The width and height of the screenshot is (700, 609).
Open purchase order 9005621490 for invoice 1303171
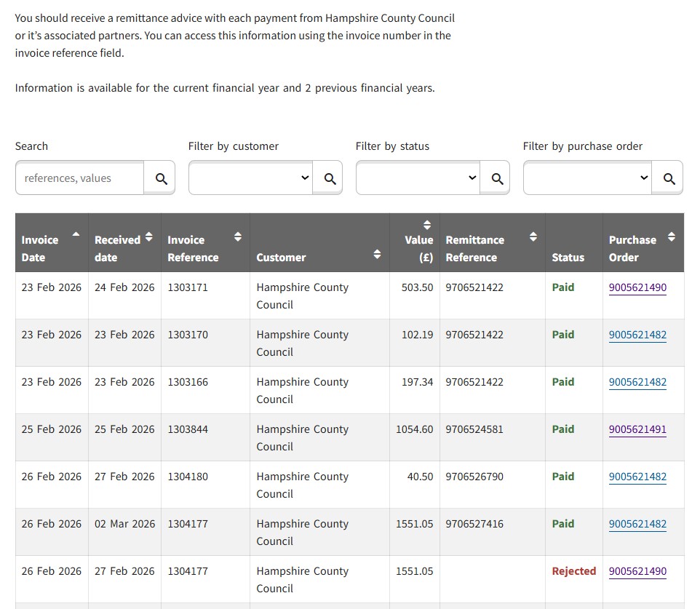pos(637,287)
